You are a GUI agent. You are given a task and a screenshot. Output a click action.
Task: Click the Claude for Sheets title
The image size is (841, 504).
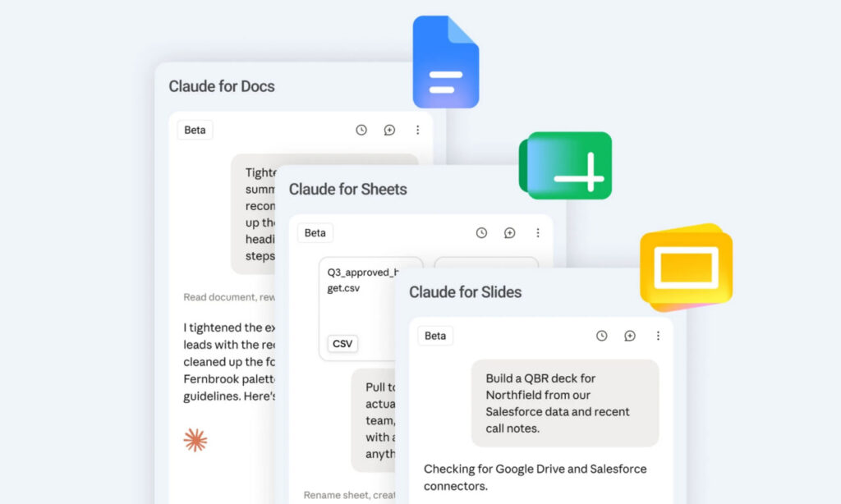(x=347, y=190)
